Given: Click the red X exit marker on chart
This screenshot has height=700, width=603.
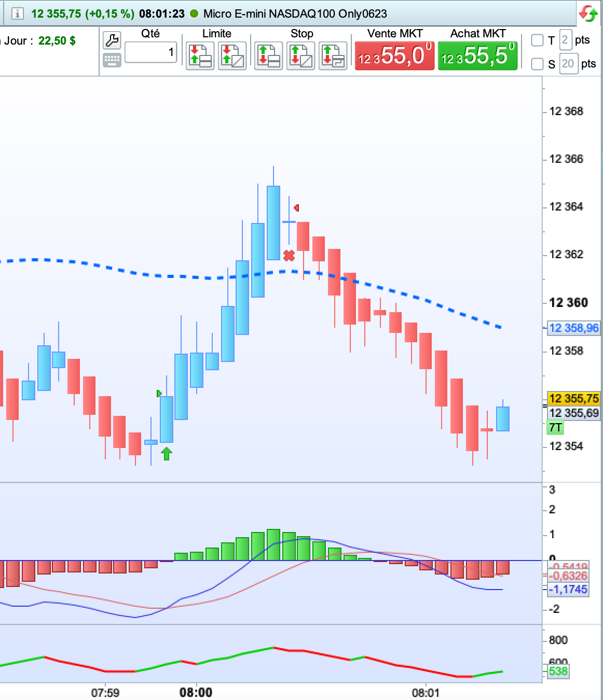Looking at the screenshot, I should [289, 255].
